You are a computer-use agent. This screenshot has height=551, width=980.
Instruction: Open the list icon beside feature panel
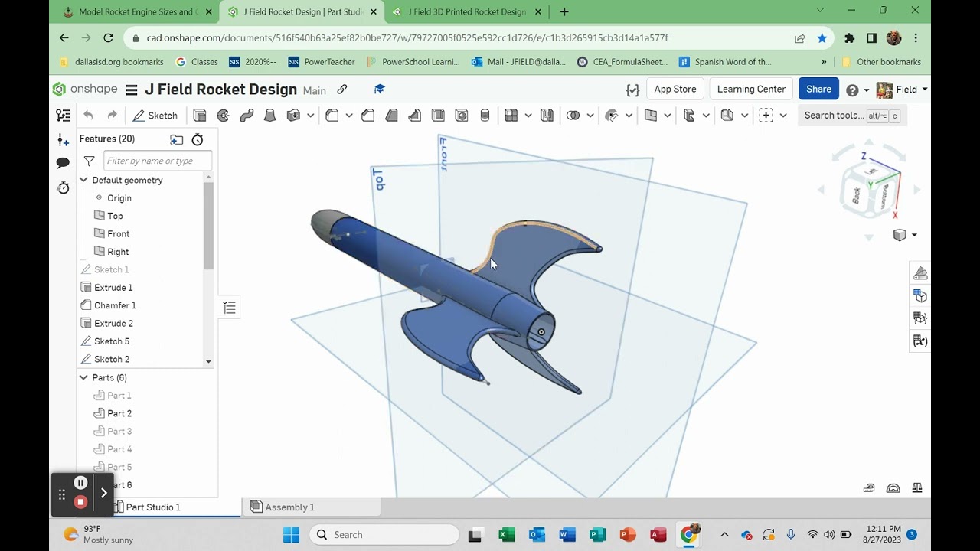229,308
